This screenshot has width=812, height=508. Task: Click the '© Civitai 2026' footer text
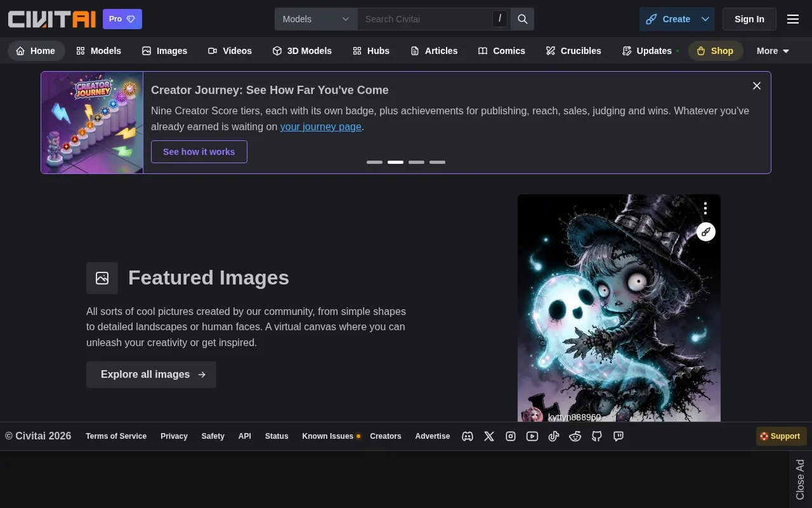[38, 436]
